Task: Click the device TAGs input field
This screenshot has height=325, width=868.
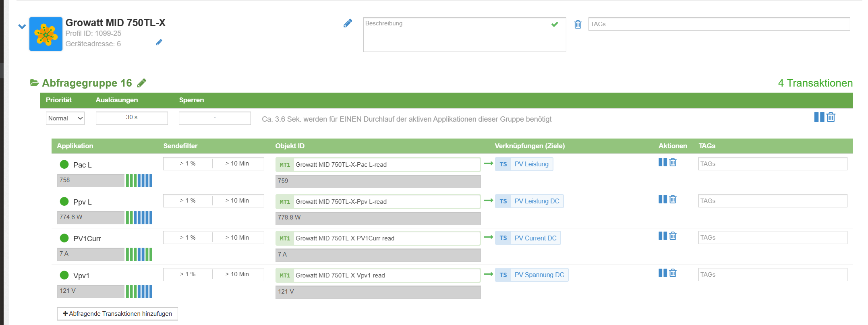Action: [x=719, y=24]
